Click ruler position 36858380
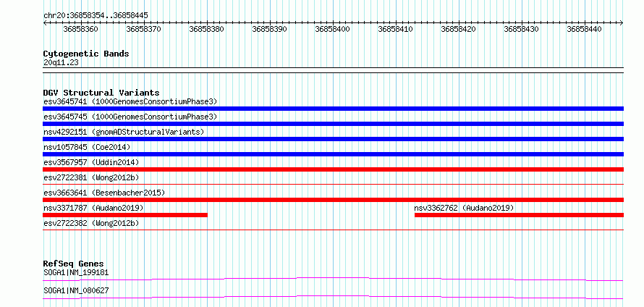The width and height of the screenshot is (644, 307). (x=207, y=29)
